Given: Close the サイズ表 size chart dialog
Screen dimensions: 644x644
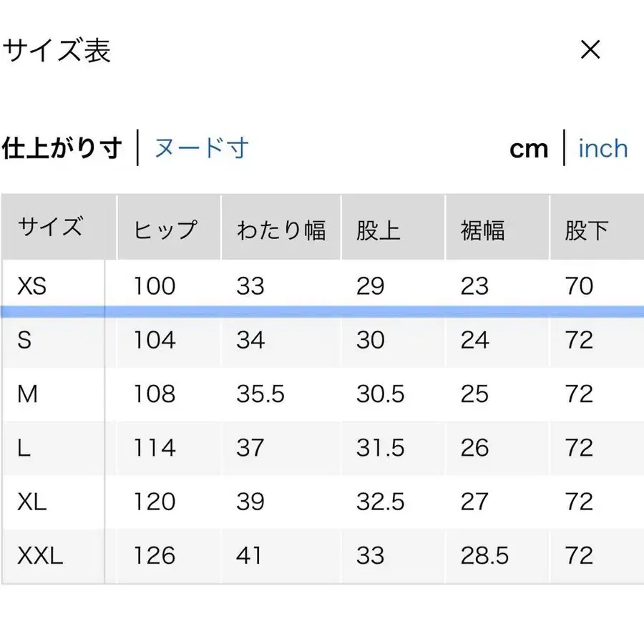Looking at the screenshot, I should pyautogui.click(x=590, y=50).
